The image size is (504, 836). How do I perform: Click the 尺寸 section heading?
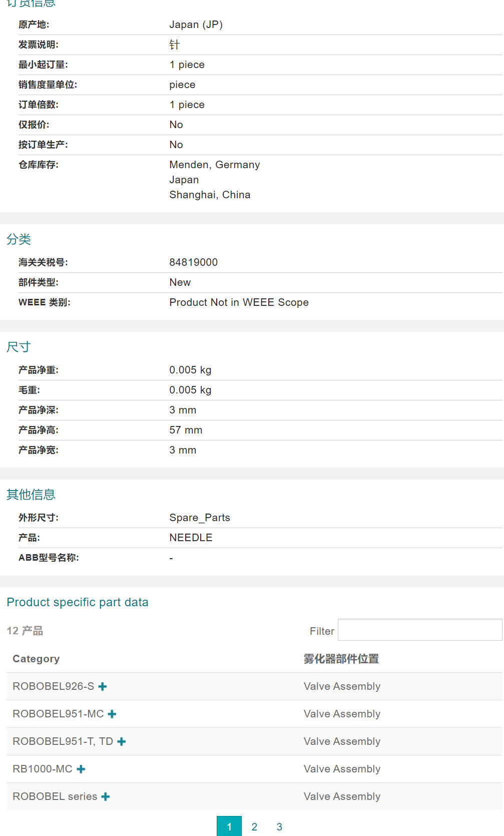(19, 347)
